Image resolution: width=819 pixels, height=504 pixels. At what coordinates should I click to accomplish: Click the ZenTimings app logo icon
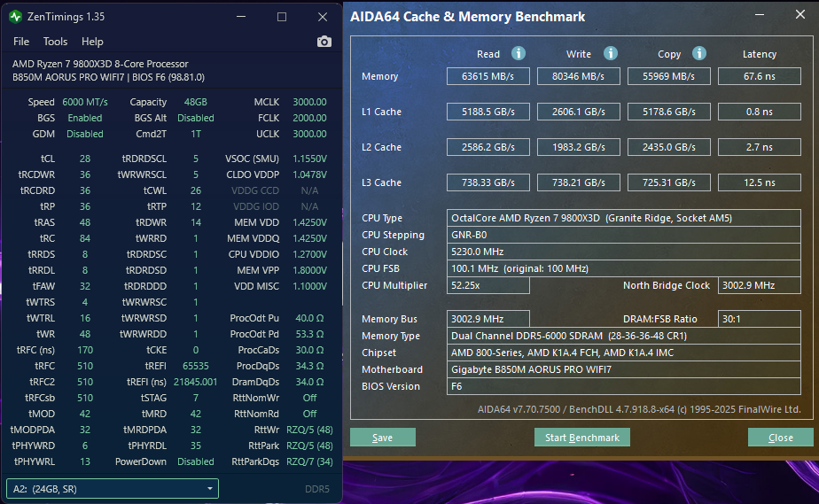[15, 17]
